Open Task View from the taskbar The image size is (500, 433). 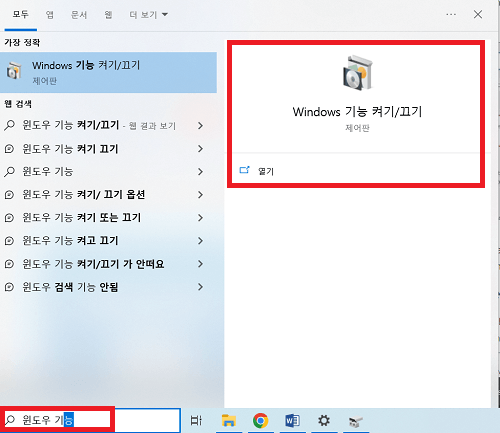pyautogui.click(x=196, y=420)
